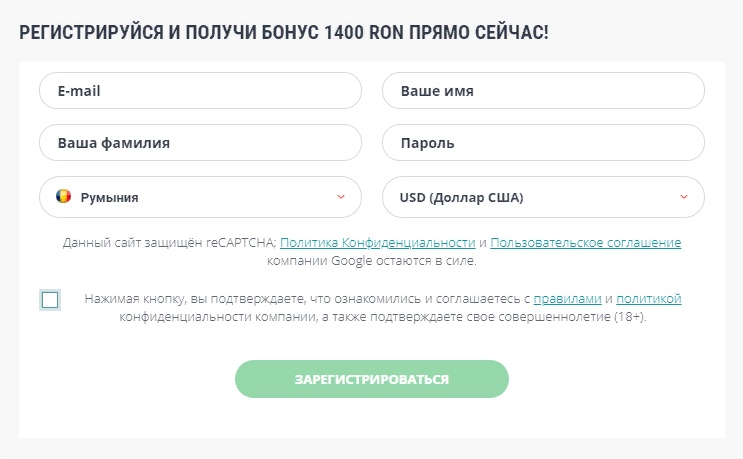Viewport: 743px width, 459px height.
Task: Open the USD (Доллар США) currency dropdown
Action: pyautogui.click(x=544, y=197)
